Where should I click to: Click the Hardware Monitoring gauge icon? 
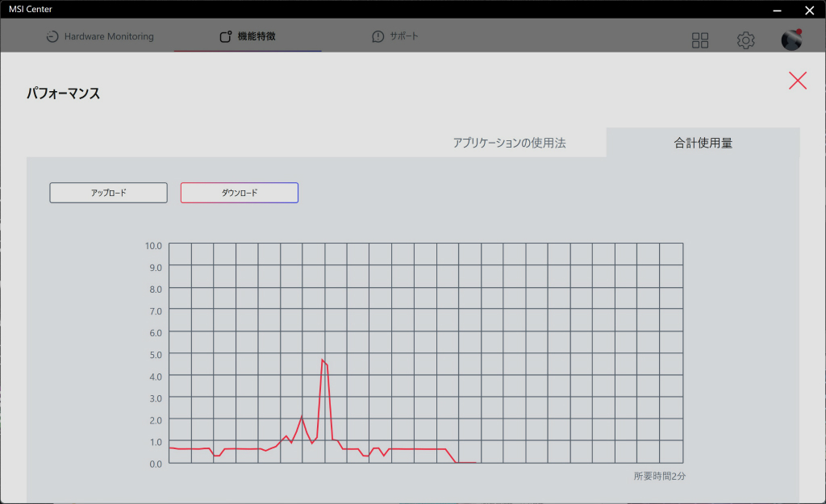52,36
